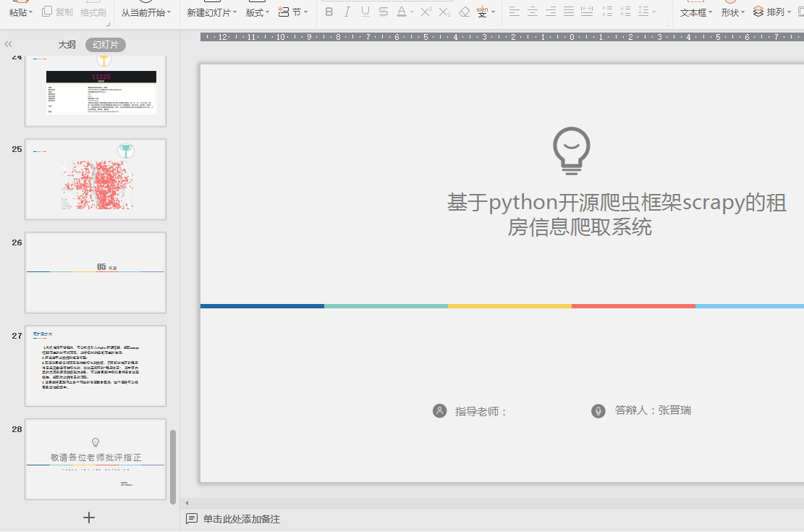Click the 答辩人：张晋瑞 text

pyautogui.click(x=653, y=410)
